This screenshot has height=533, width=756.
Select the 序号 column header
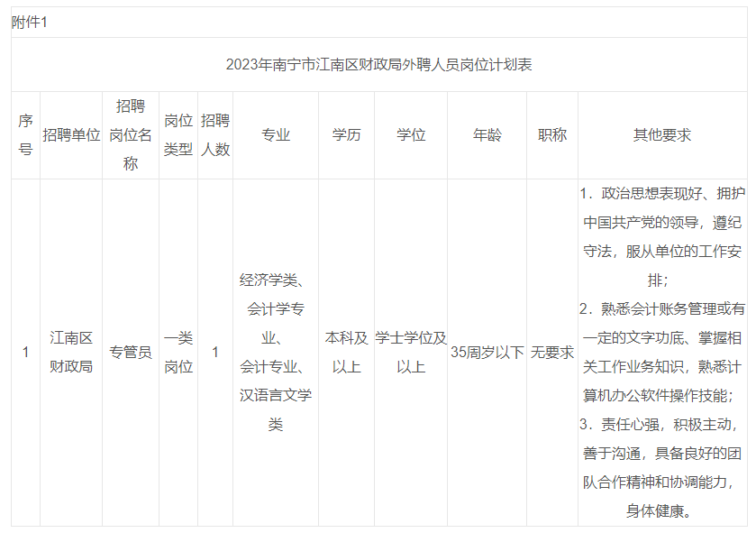pyautogui.click(x=25, y=135)
